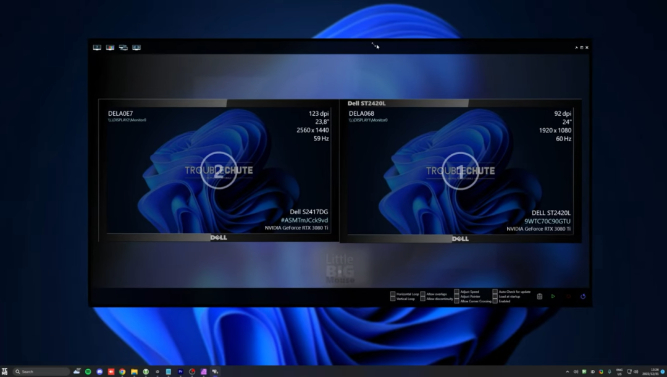Open the color-bars monitor view icon

[110, 47]
